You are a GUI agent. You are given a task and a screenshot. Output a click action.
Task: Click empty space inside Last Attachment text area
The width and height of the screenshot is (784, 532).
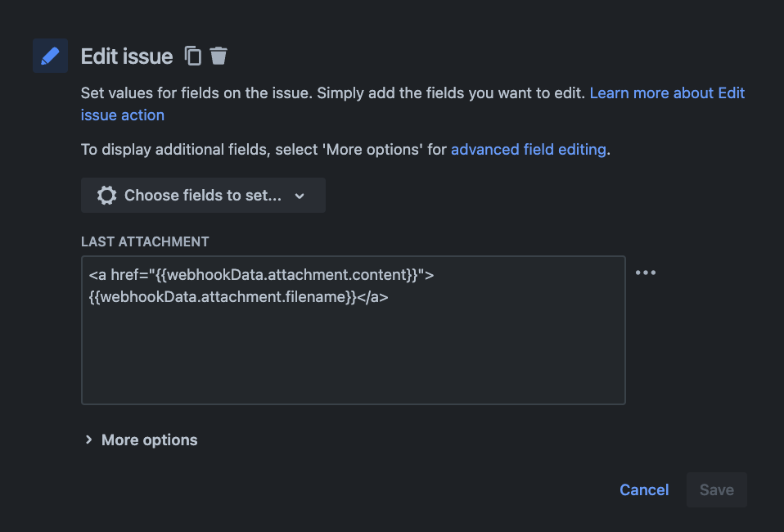tap(352, 360)
